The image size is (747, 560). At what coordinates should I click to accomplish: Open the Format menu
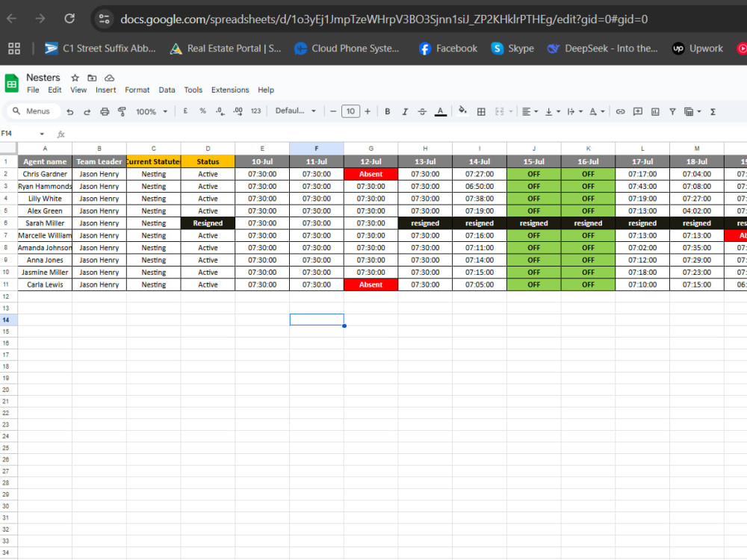(137, 90)
